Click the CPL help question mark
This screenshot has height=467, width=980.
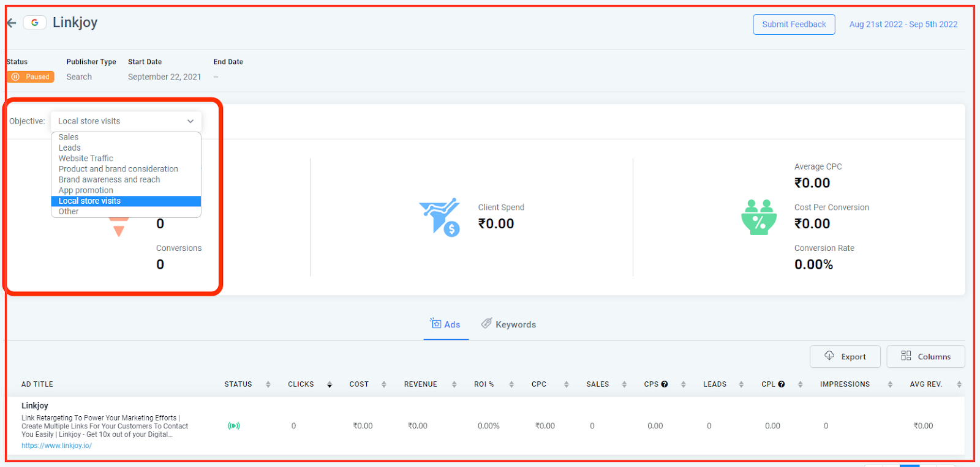click(x=782, y=384)
